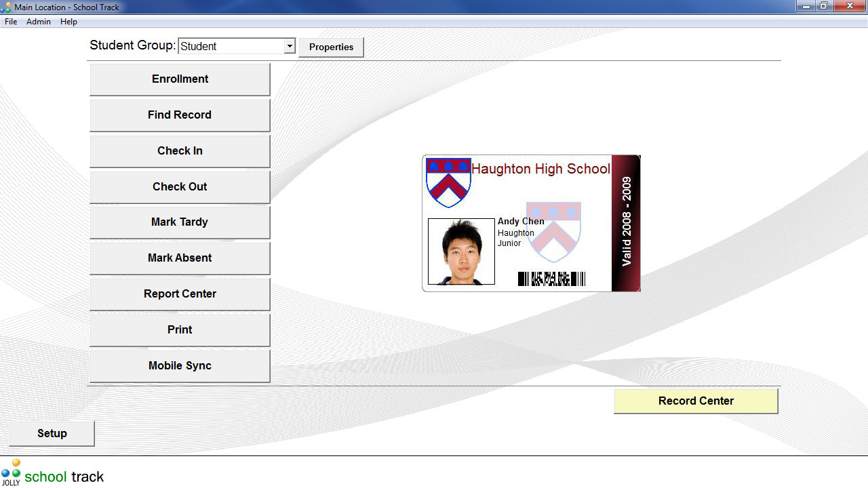Select the Check In button
This screenshot has height=488, width=868.
(x=180, y=151)
